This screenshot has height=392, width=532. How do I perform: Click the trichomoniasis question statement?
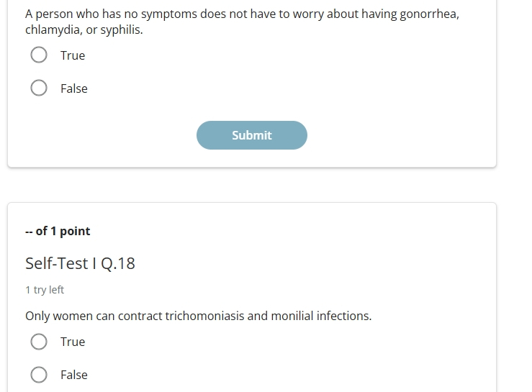click(199, 316)
